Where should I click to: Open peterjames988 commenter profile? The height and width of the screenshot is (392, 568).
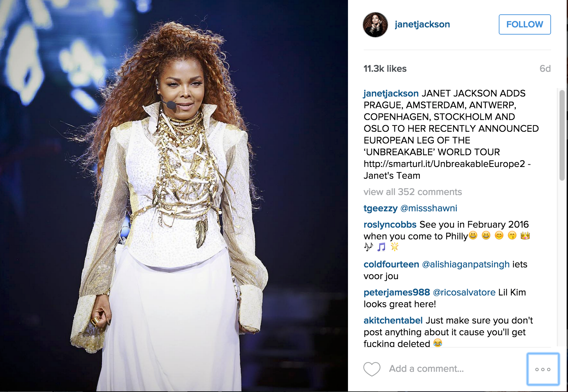click(397, 293)
